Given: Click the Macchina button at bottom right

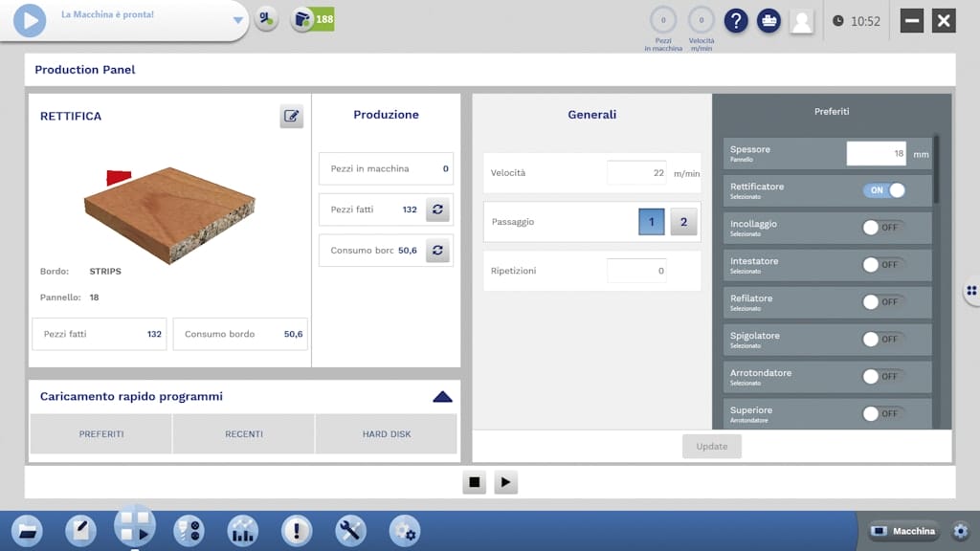Looking at the screenshot, I should click(x=904, y=531).
